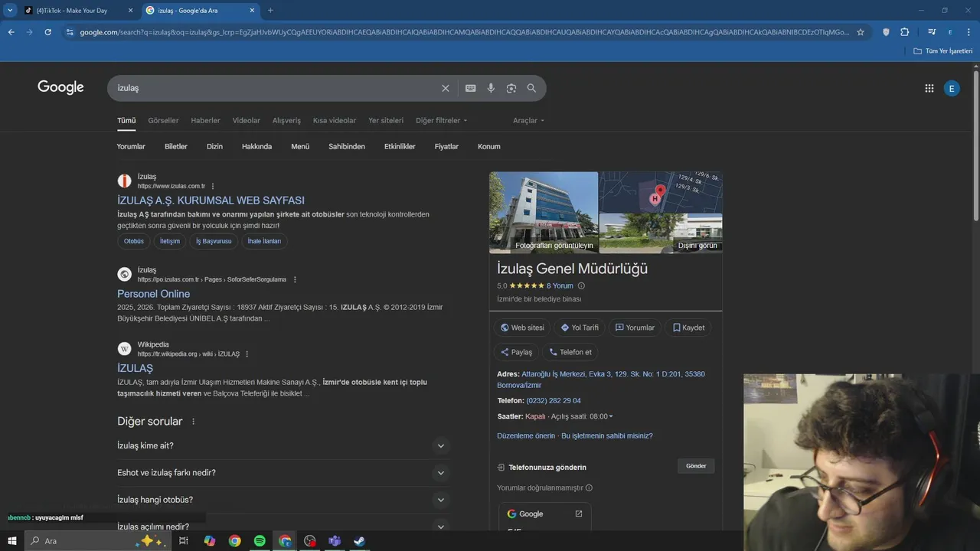Switch to the Görseller tab
The image size is (980, 551).
pyautogui.click(x=163, y=120)
